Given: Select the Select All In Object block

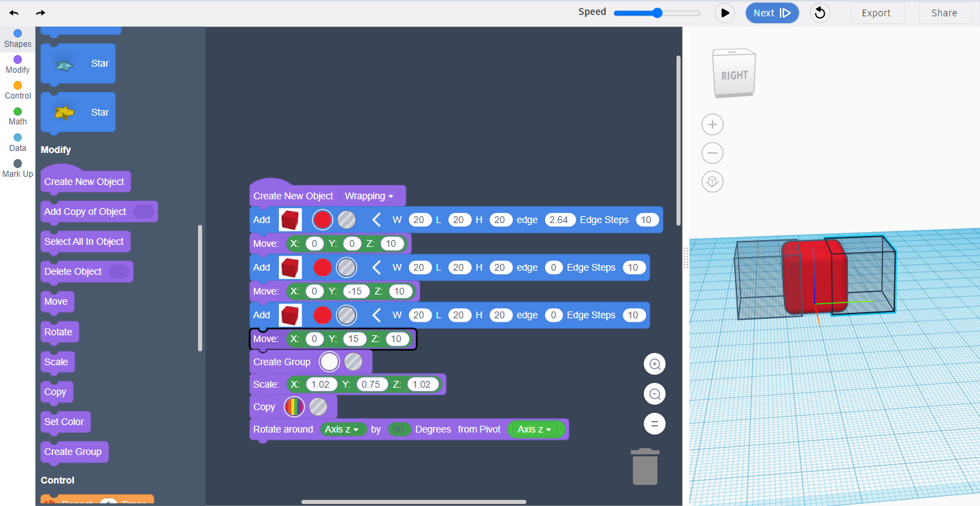Looking at the screenshot, I should [x=85, y=241].
